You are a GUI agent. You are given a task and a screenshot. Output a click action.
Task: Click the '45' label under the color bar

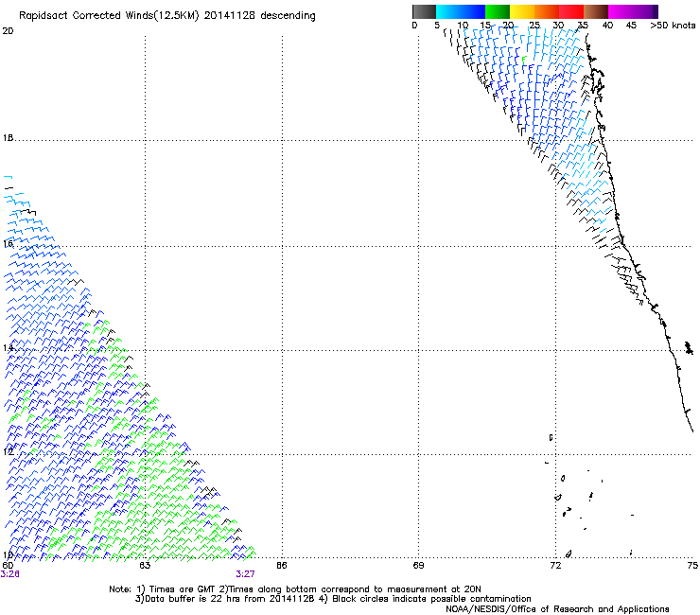click(631, 26)
